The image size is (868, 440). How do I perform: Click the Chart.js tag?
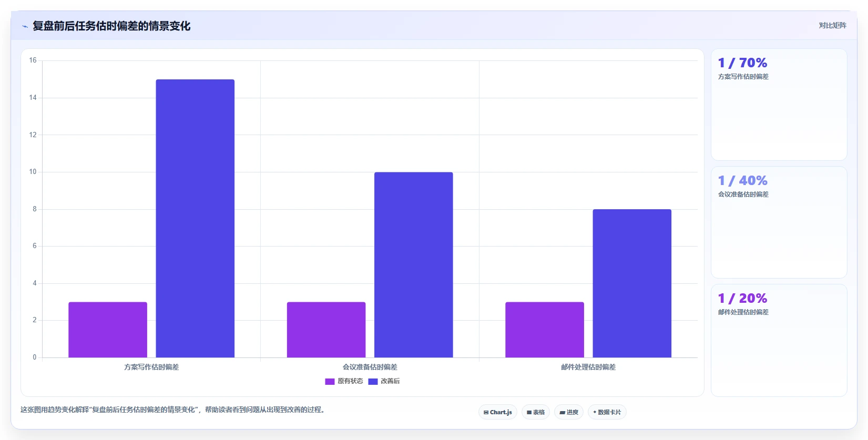[497, 412]
